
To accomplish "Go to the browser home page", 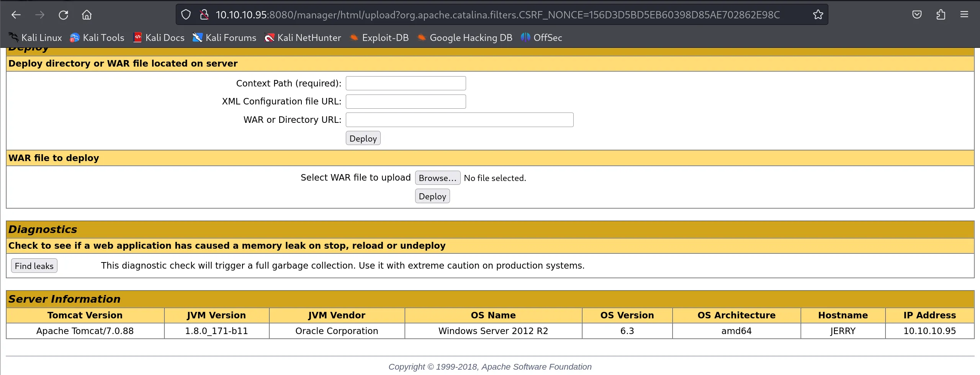I will 87,15.
